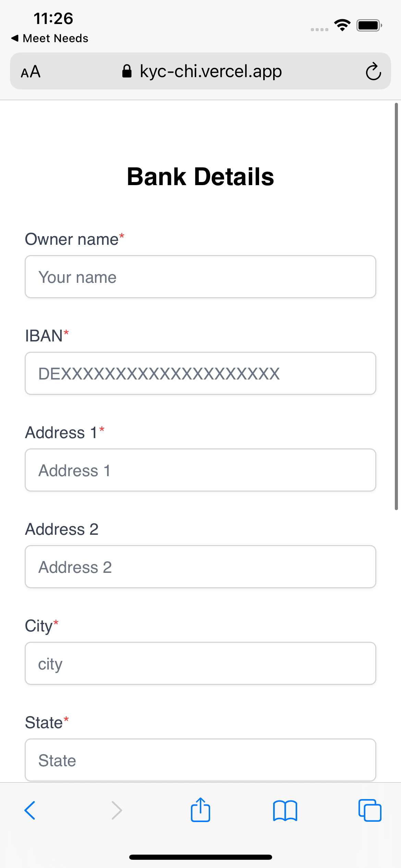Viewport: 401px width, 868px height.
Task: Return to Meet Needs app via status bar
Action: coord(50,38)
